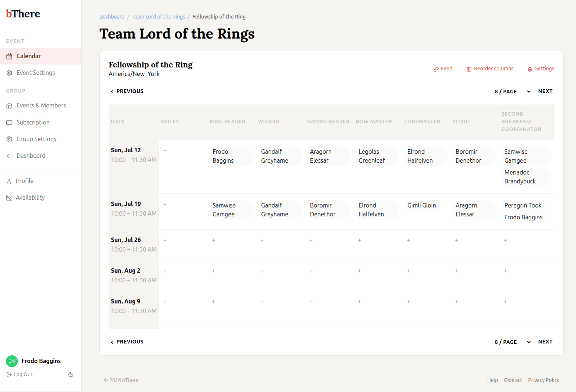The width and height of the screenshot is (576, 392).
Task: Add Scout for Sun, Jul 26
Action: tap(457, 240)
